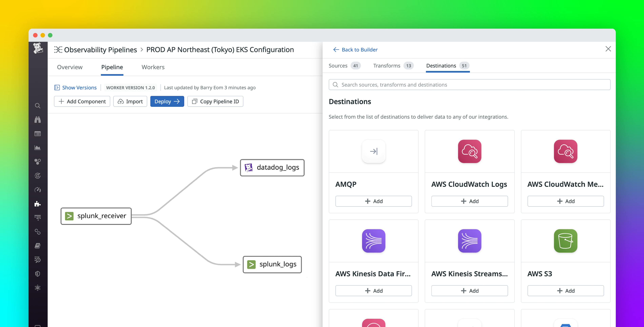Image resolution: width=644 pixels, height=327 pixels.
Task: Click the integrations puzzle-piece sidebar icon
Action: pos(38,204)
